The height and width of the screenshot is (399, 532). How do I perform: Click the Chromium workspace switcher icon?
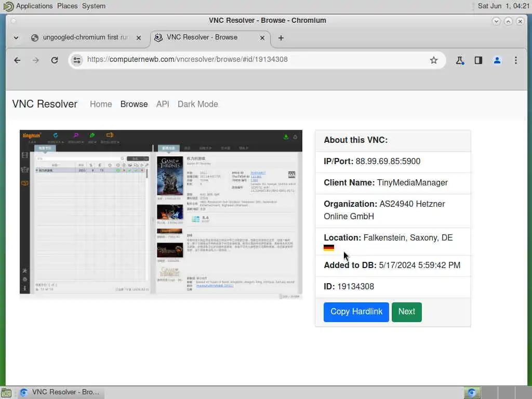click(472, 393)
